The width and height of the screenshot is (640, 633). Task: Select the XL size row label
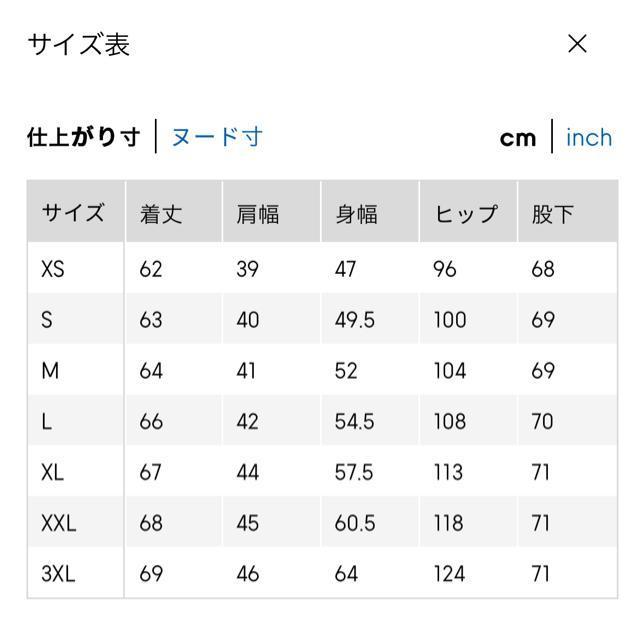click(53, 473)
